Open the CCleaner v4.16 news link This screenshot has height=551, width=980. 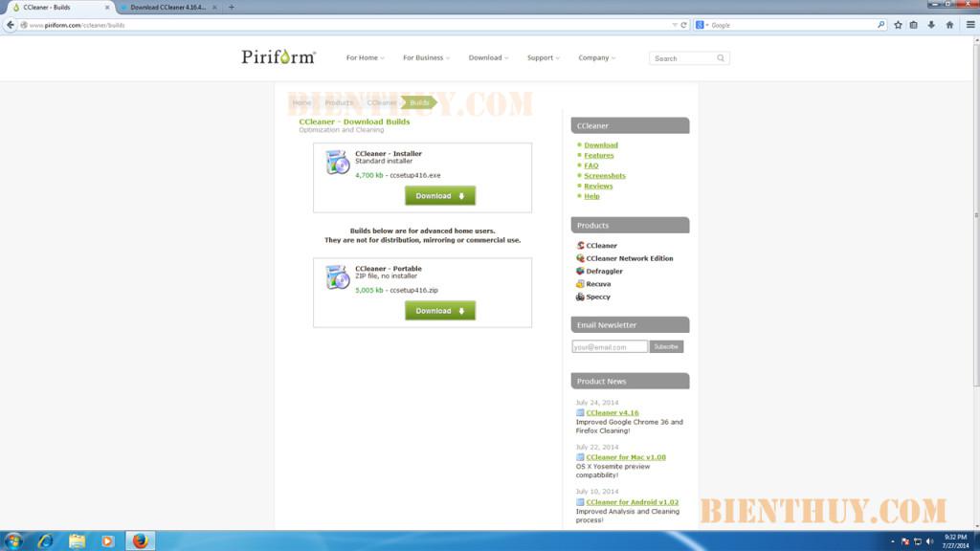coord(612,413)
